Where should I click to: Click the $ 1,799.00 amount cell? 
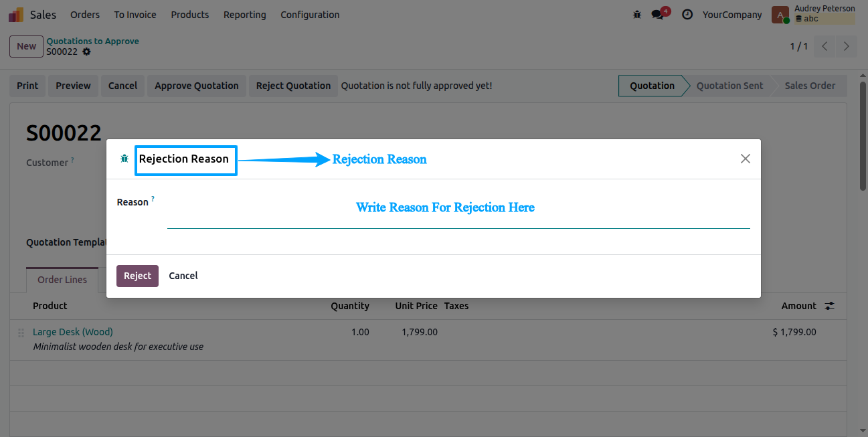[794, 332]
